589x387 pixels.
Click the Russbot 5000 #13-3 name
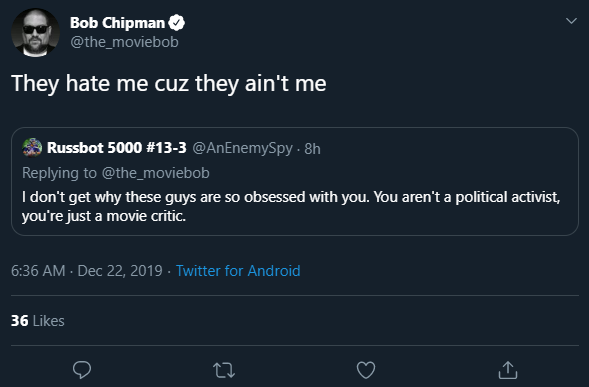(117, 148)
